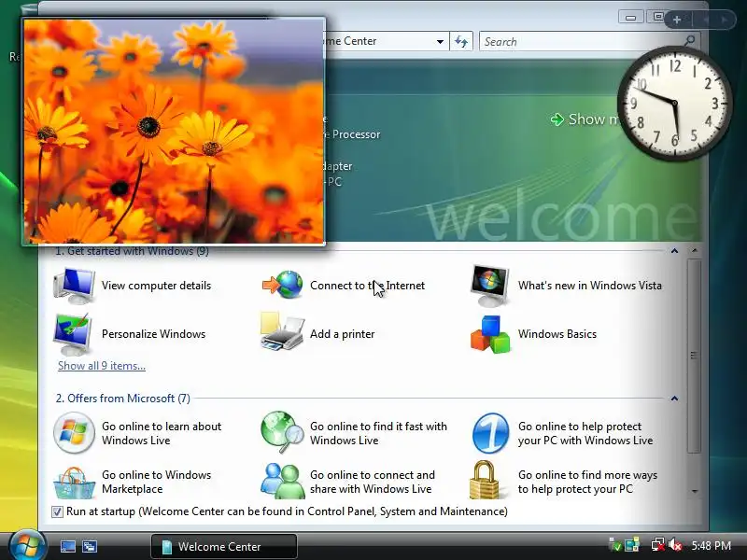Click Show Desktop quick launch icon
This screenshot has width=747, height=560.
67,546
